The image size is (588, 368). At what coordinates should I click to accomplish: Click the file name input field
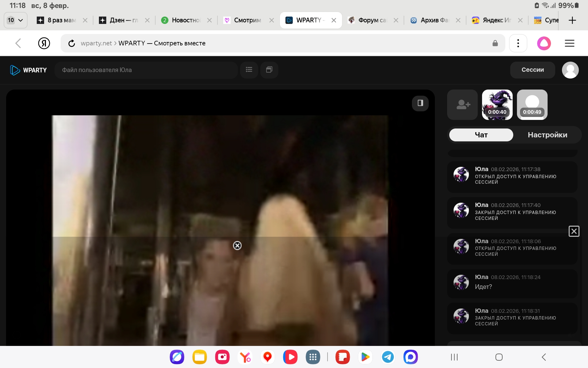tap(146, 70)
